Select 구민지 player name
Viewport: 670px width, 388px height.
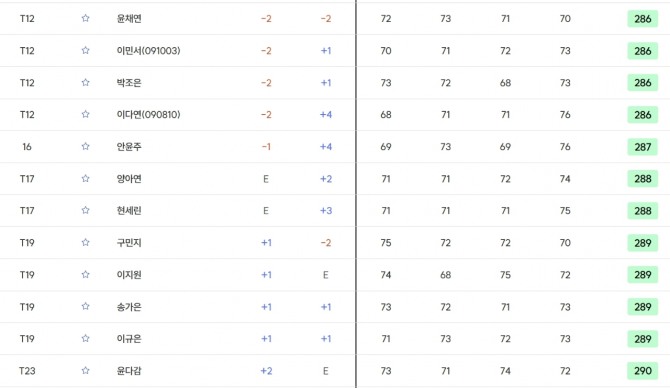pos(129,243)
